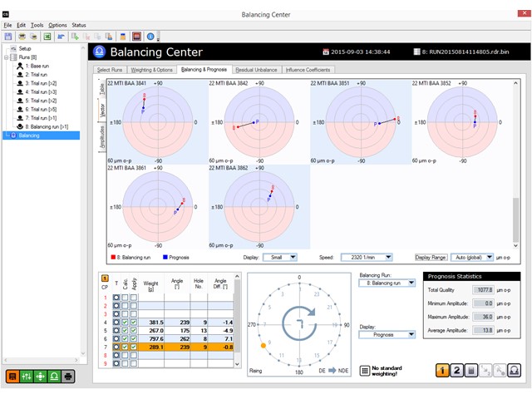Click the green sliders icon at bottom left
This screenshot has height=399, width=532.
pos(26,377)
